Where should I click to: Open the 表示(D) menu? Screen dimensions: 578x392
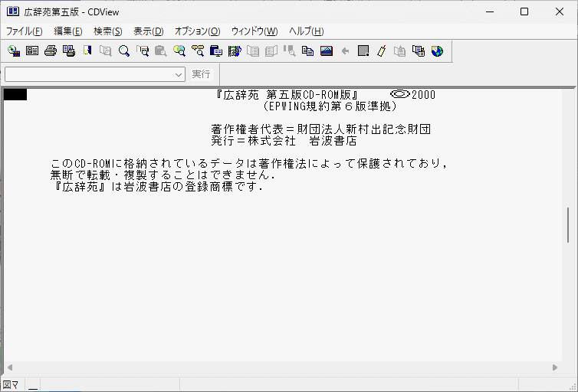148,31
